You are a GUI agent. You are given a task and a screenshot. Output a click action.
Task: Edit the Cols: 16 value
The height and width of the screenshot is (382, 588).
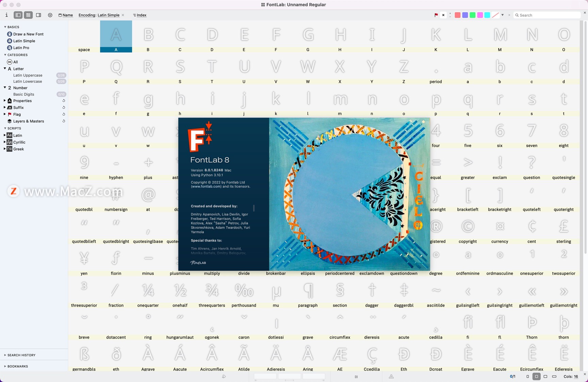click(576, 377)
